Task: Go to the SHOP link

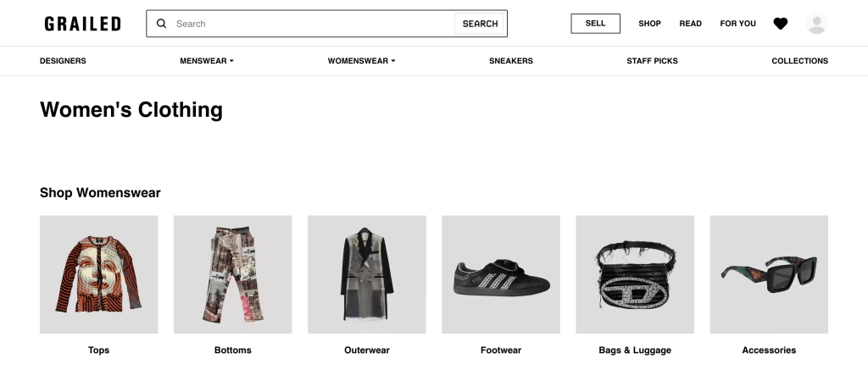Action: pos(649,24)
